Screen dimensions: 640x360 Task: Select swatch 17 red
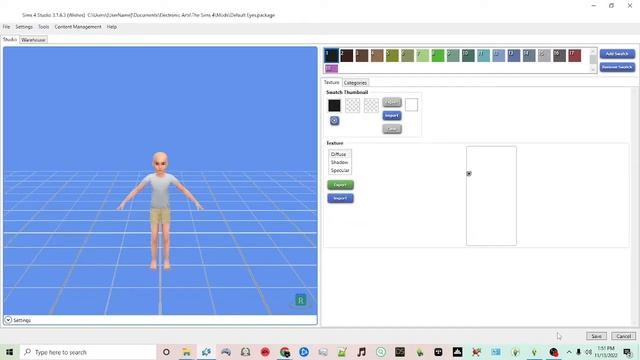(574, 56)
